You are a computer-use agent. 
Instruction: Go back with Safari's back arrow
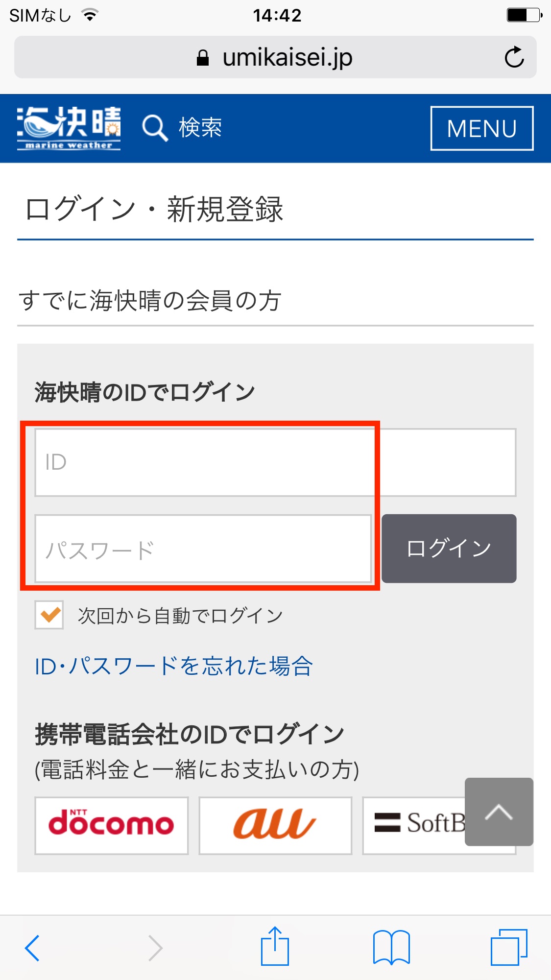[32, 948]
